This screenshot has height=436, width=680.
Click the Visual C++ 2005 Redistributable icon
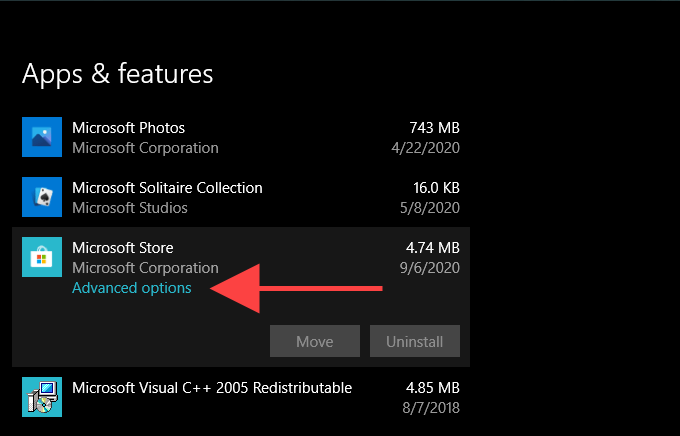42,396
